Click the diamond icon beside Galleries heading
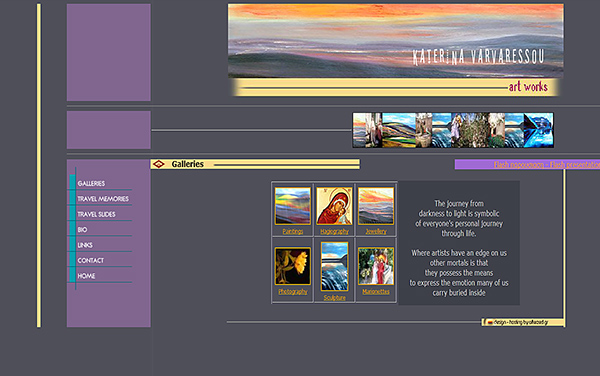 [158, 164]
